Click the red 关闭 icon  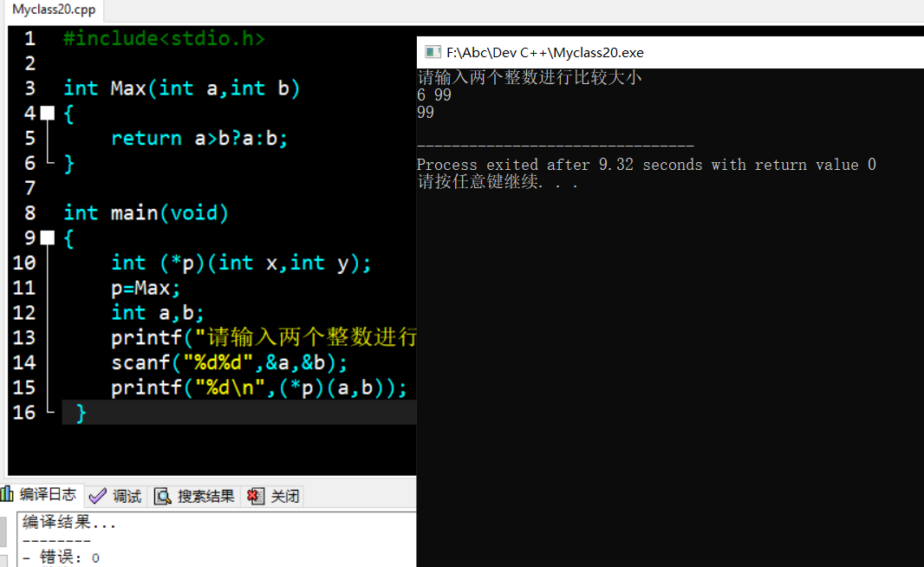tap(256, 496)
